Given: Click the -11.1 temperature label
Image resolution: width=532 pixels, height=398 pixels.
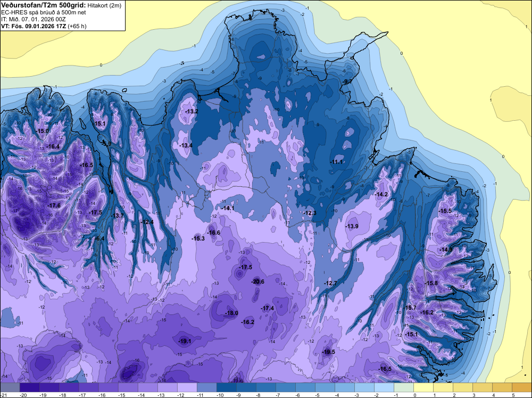Looking at the screenshot, I should click(336, 162).
